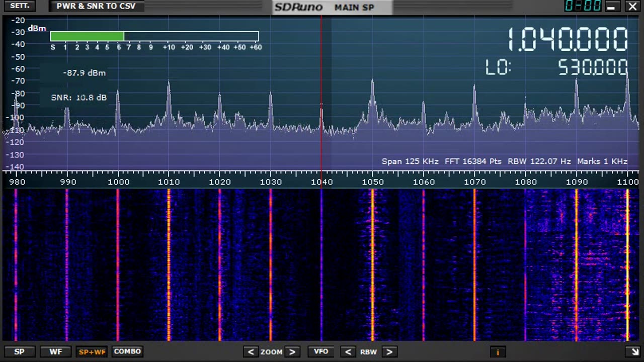Image resolution: width=644 pixels, height=362 pixels.
Task: Click the FFT 16384 Pts status text
Action: pos(473,161)
